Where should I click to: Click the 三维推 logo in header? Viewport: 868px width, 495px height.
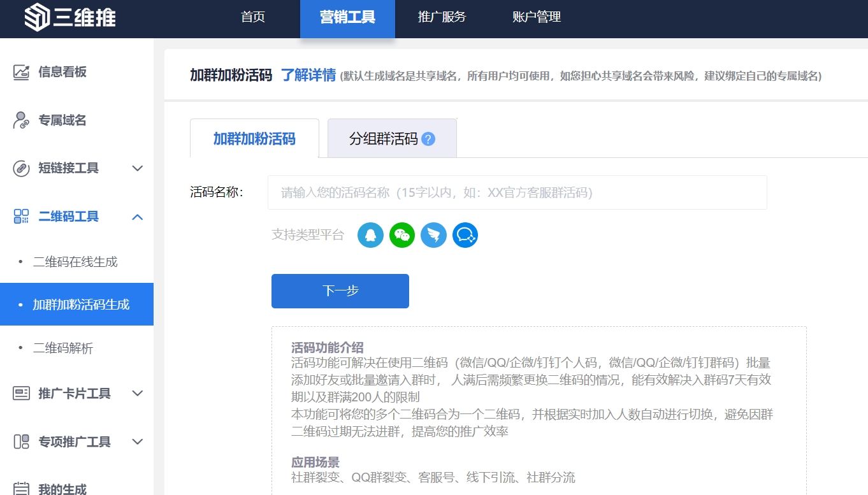[x=70, y=18]
